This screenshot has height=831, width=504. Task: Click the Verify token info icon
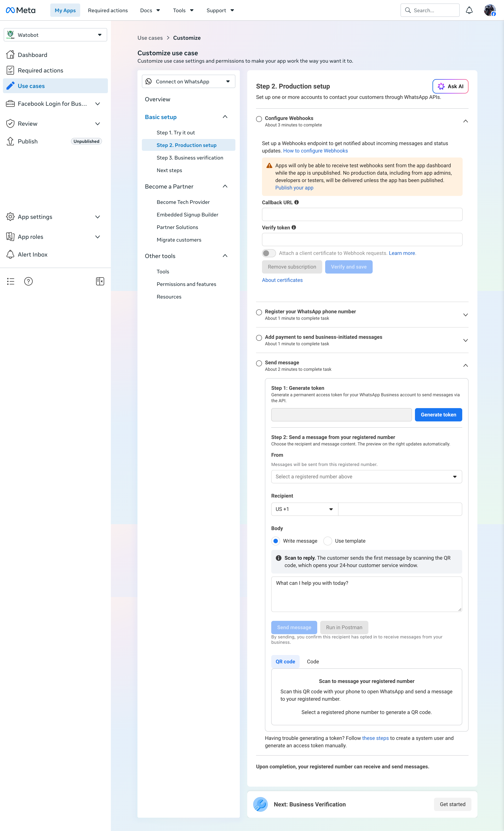tap(294, 227)
